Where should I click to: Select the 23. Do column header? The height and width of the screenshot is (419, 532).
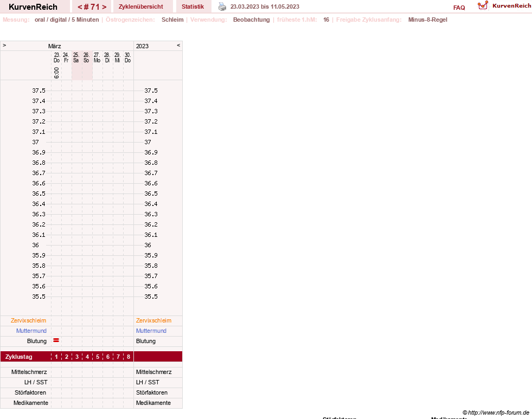[x=56, y=57]
